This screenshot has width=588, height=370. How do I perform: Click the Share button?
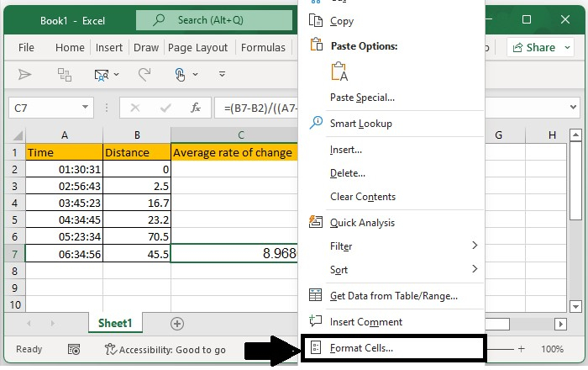pyautogui.click(x=534, y=48)
